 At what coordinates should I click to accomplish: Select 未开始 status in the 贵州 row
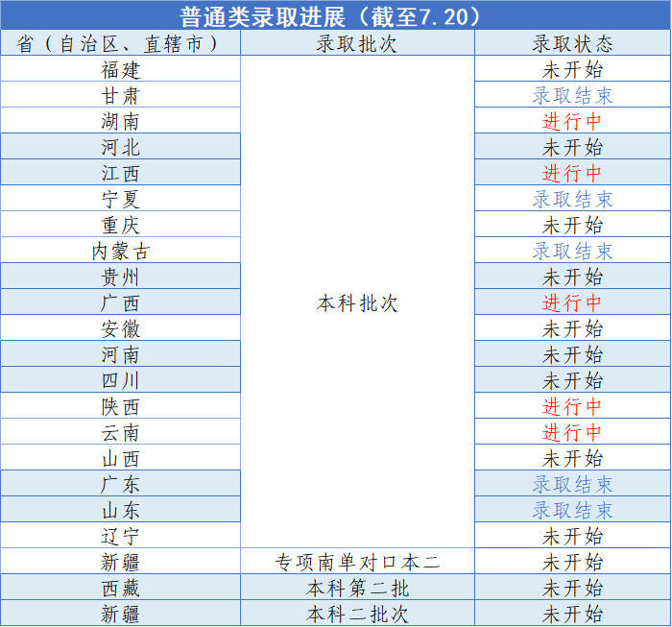(x=572, y=276)
